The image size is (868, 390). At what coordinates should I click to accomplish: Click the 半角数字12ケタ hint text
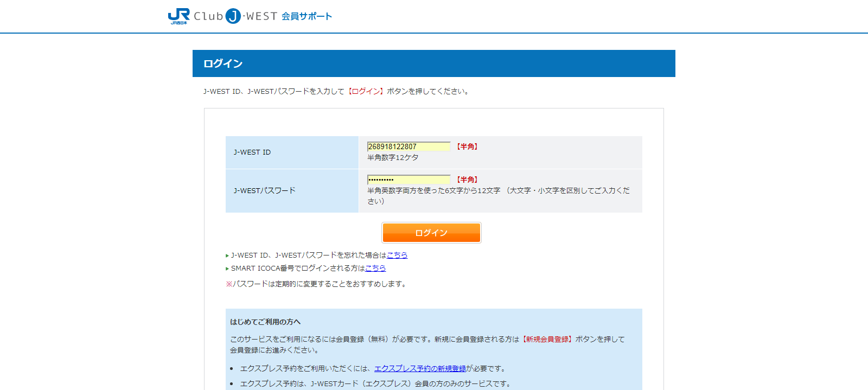393,157
